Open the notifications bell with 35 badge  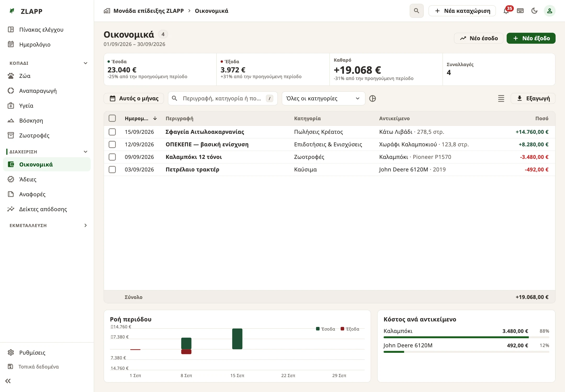506,11
